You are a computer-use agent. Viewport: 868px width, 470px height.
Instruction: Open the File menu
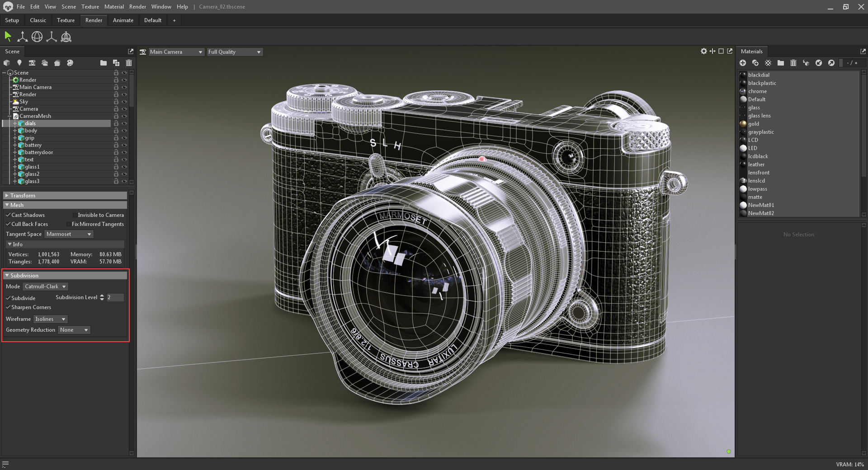21,7
